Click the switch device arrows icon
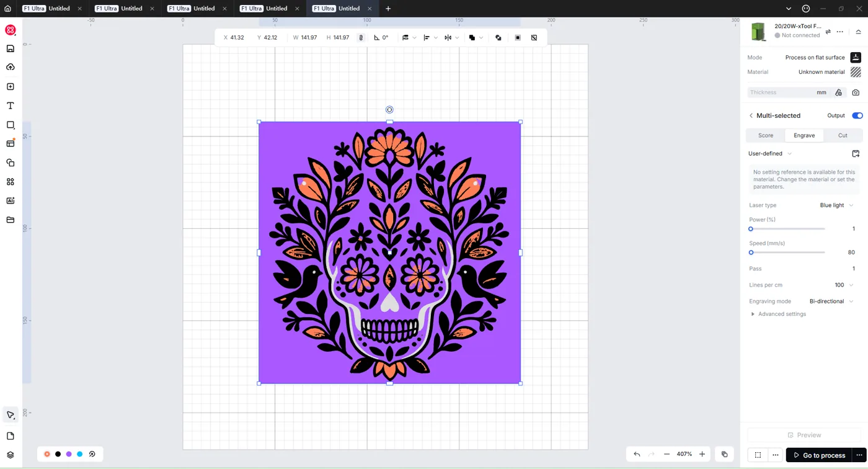Screen dimensions: 868x469 pos(828,32)
